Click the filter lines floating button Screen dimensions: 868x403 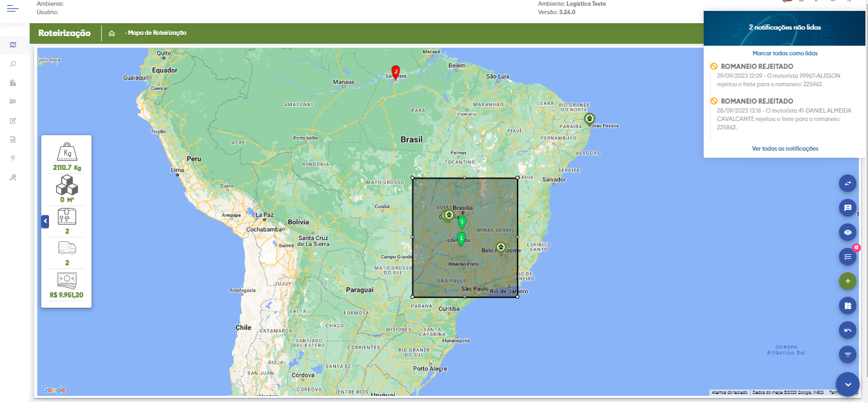pos(848,355)
